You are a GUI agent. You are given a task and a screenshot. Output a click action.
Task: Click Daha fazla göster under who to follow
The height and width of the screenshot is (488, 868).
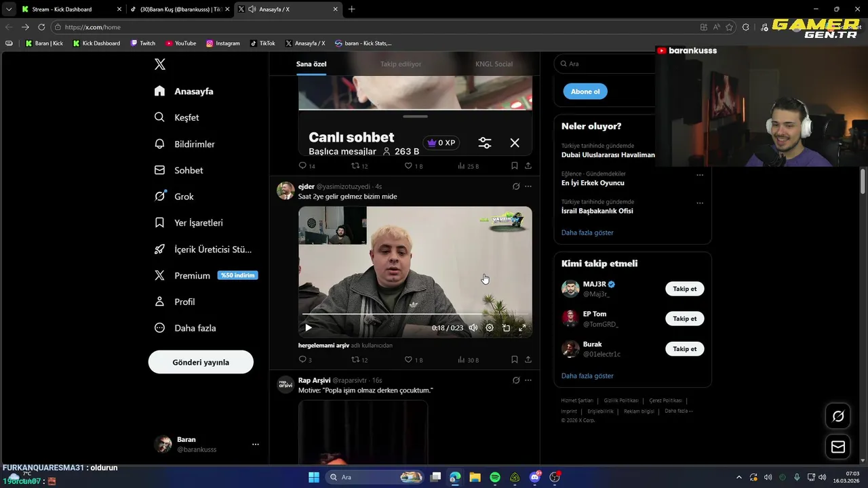(587, 375)
